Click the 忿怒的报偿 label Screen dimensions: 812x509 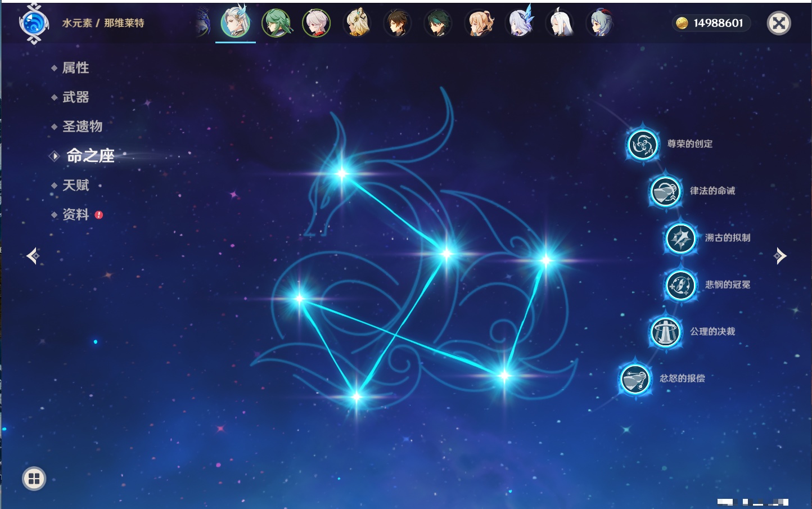click(682, 379)
